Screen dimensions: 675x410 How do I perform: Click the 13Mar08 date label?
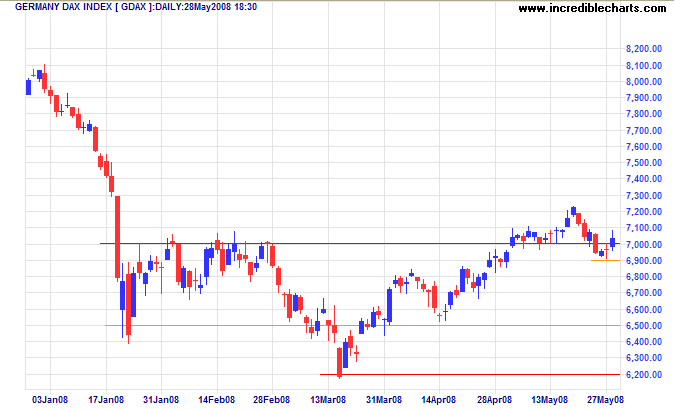coord(328,400)
